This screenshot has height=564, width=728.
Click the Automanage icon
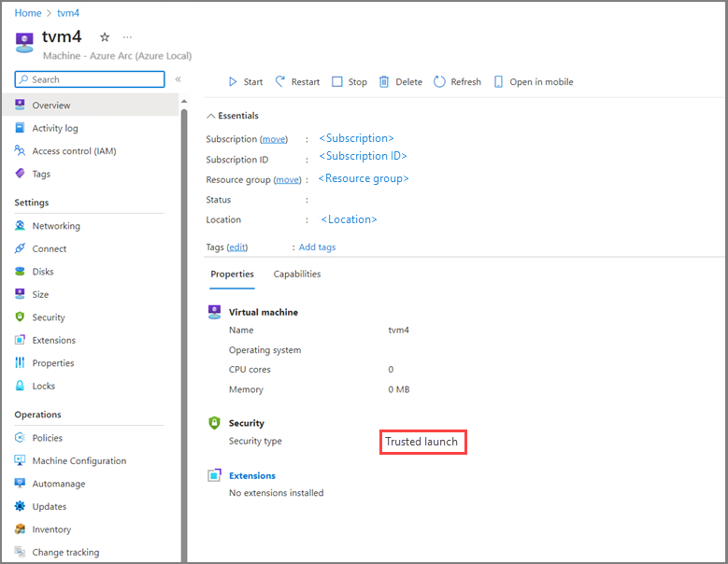20,483
